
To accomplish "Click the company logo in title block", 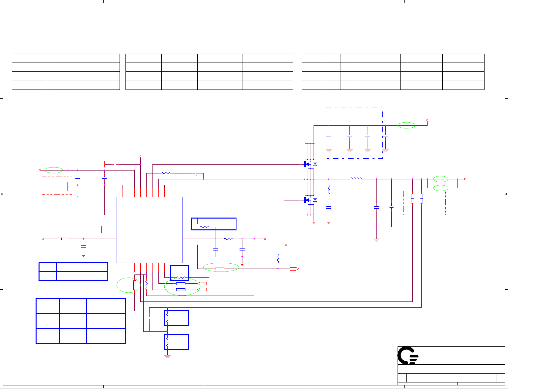I will (x=408, y=355).
